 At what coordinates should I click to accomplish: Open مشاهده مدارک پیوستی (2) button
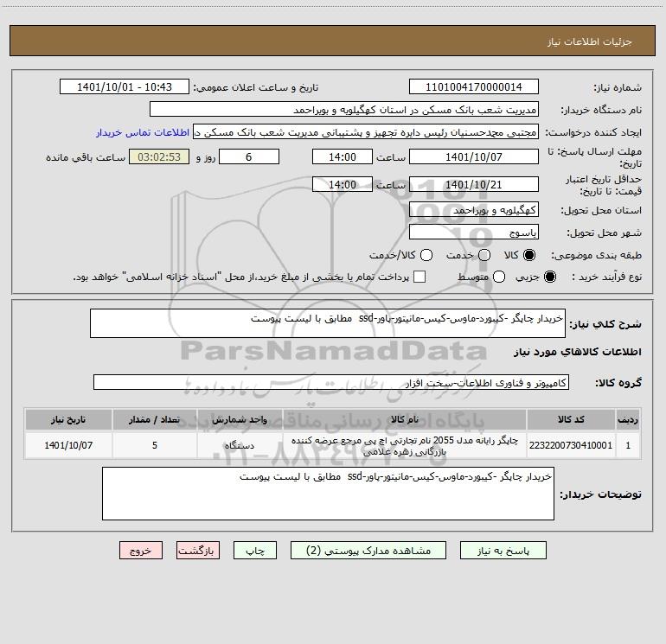368,551
